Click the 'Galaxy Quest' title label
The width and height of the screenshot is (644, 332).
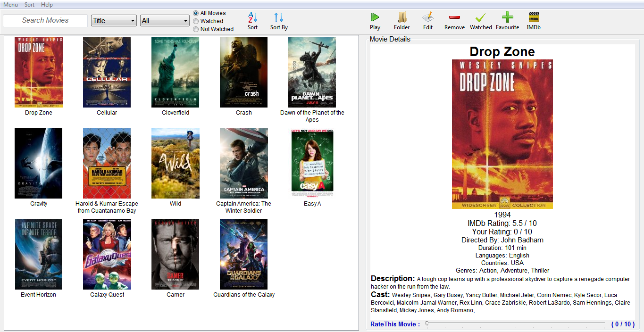click(107, 295)
